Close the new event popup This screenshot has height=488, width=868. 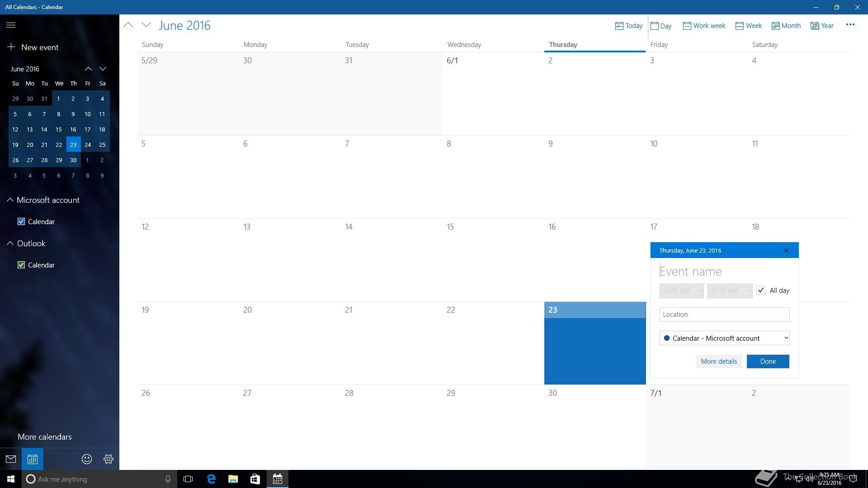[x=786, y=250]
